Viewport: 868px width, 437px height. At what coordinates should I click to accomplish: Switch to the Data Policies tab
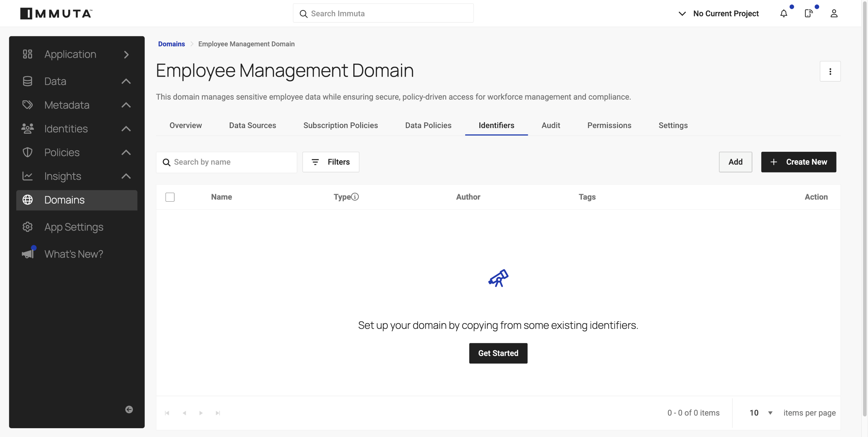[428, 125]
